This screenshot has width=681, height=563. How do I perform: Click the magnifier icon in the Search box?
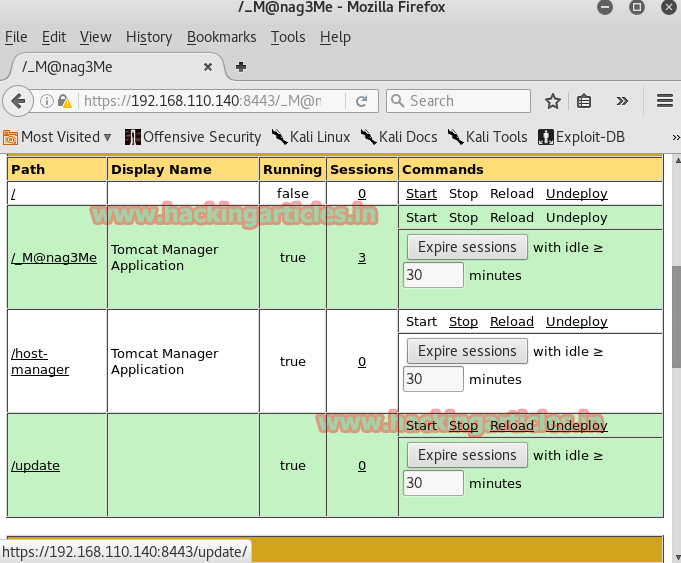397,101
